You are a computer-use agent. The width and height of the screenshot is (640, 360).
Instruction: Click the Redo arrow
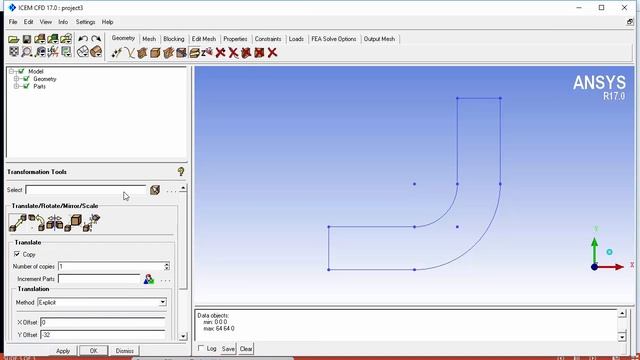(96, 39)
